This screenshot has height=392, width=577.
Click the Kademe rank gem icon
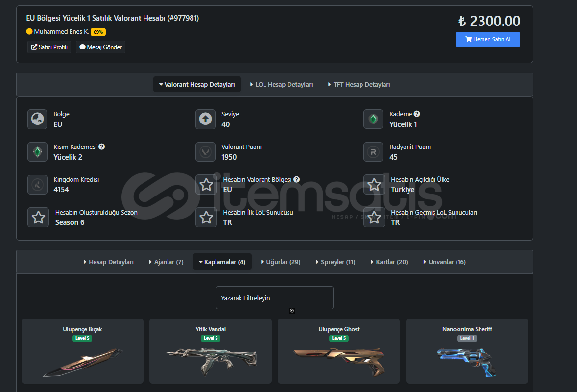(373, 119)
